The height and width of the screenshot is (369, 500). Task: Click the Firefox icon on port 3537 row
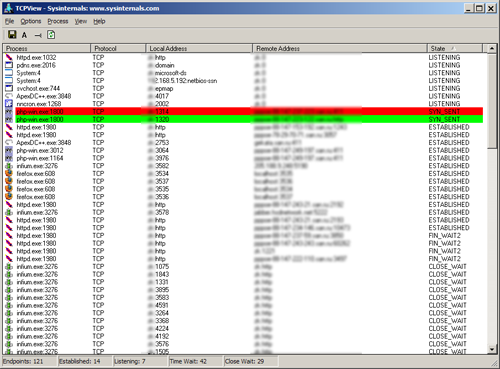9,181
